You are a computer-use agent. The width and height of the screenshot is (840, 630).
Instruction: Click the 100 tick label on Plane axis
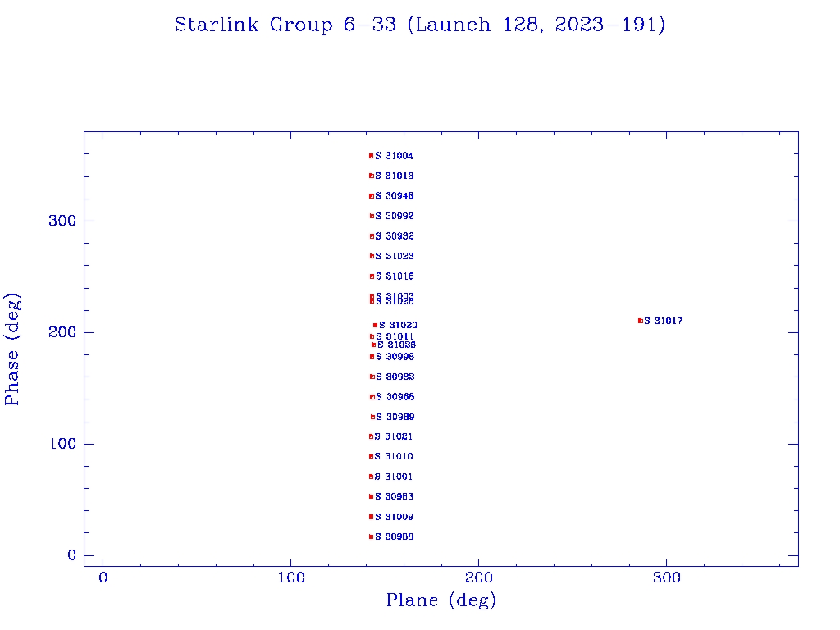click(x=291, y=578)
